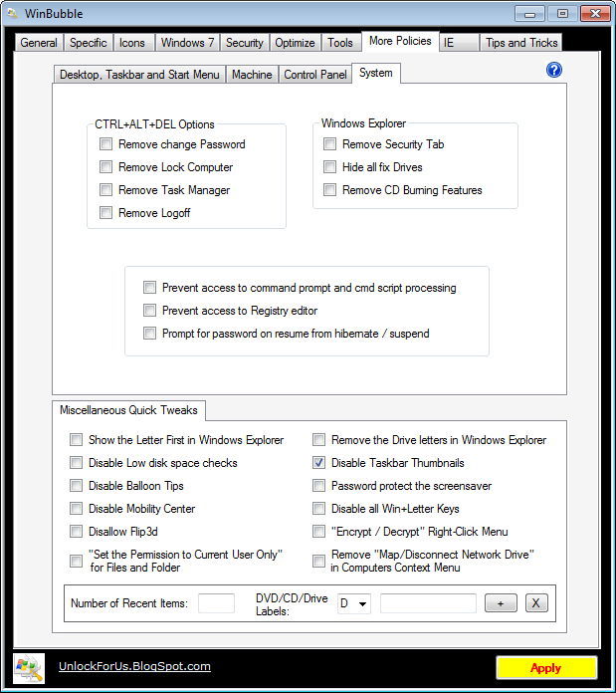This screenshot has height=693, width=616.
Task: Enable Disable Balloon Tips checkbox
Action: click(x=77, y=486)
